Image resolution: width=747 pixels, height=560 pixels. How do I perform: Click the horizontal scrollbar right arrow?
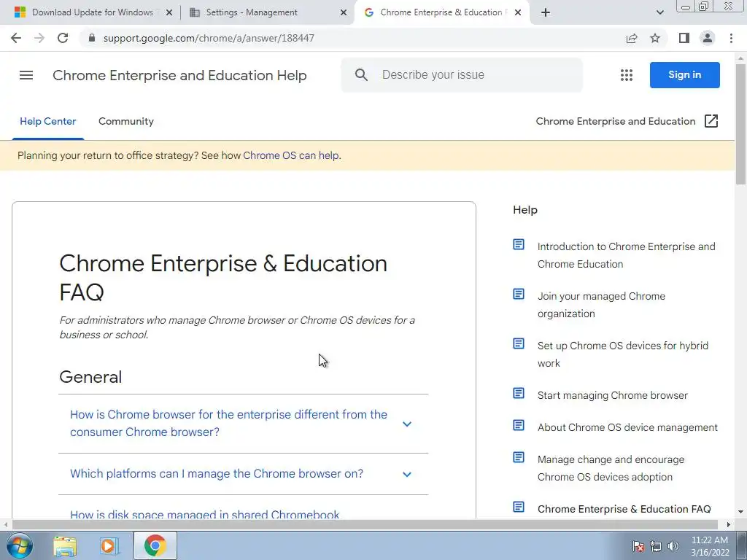[x=729, y=525]
